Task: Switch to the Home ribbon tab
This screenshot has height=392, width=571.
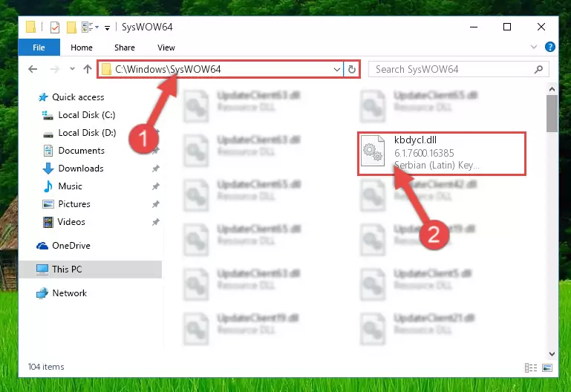Action: (82, 48)
